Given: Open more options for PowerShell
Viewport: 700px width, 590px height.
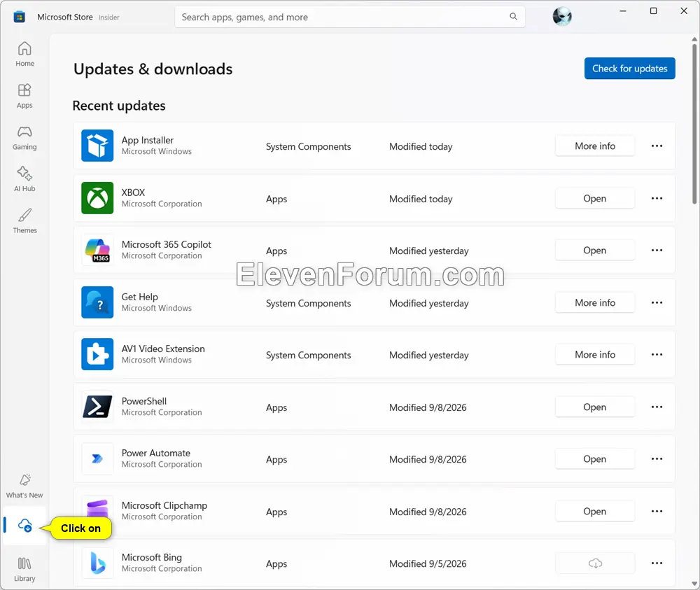Looking at the screenshot, I should click(657, 407).
